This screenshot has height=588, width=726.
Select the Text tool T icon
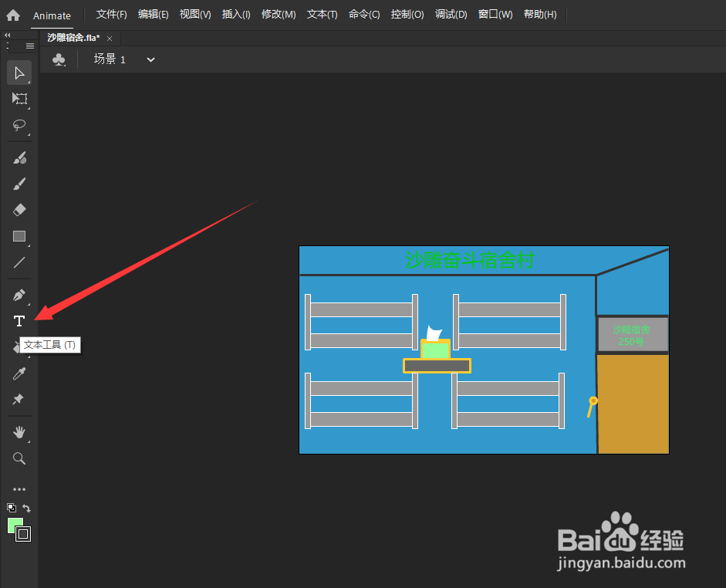pos(19,321)
